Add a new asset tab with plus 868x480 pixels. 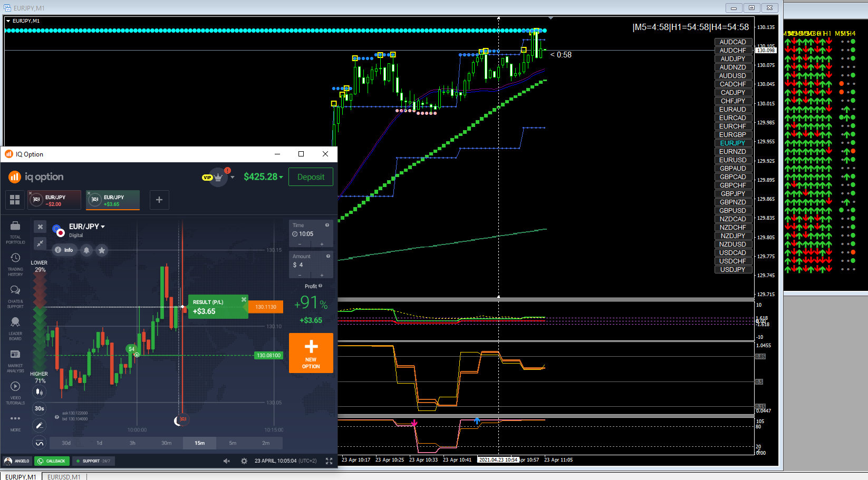coord(159,200)
